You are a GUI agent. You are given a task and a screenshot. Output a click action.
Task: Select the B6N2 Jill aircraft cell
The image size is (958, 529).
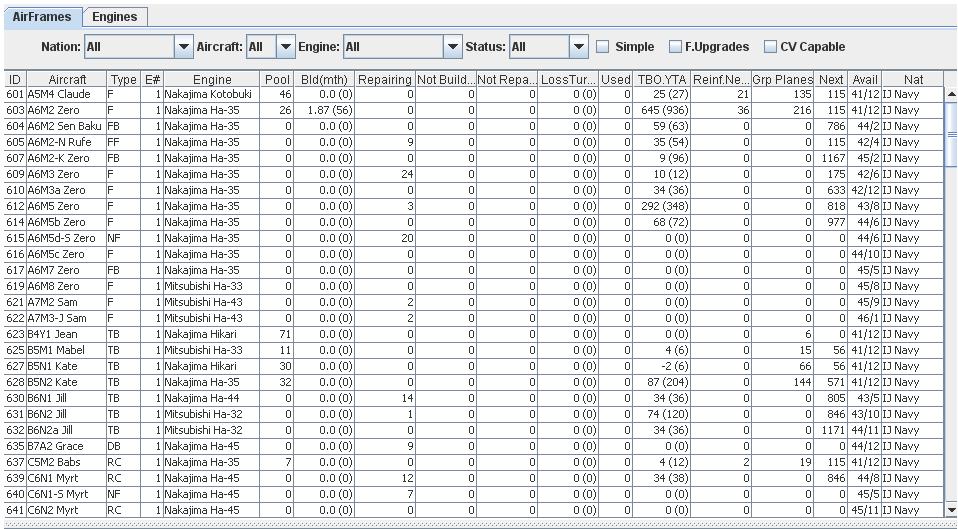tap(67, 414)
